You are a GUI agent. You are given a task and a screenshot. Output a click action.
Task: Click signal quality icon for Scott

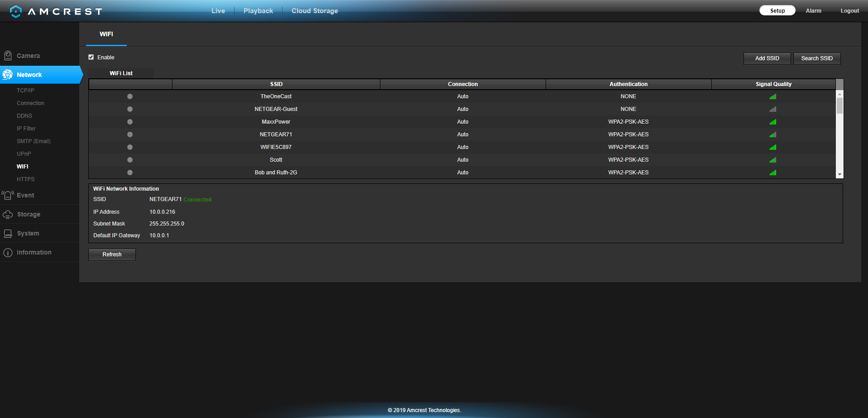[x=773, y=160]
